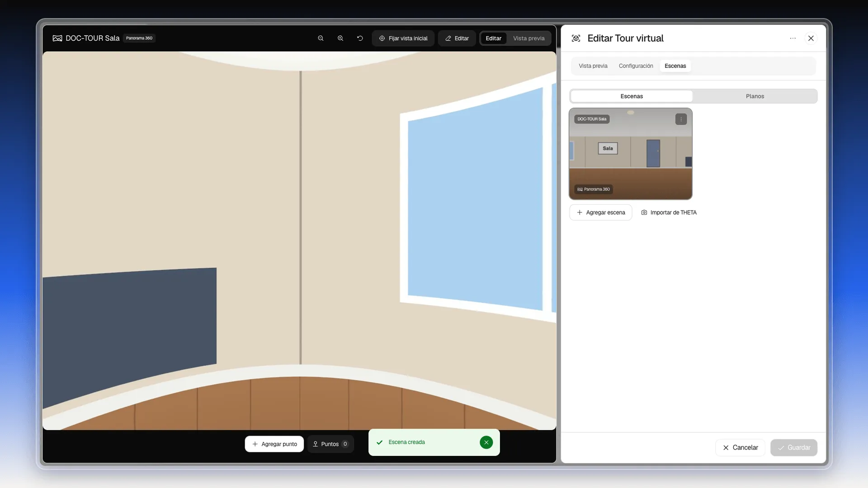Click the pencil Editar button
This screenshot has width=868, height=488.
click(x=457, y=38)
